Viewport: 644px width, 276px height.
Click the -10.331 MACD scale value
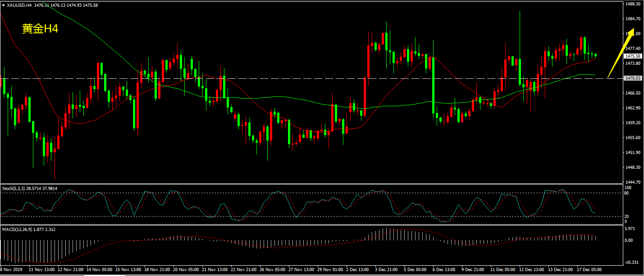(632, 262)
